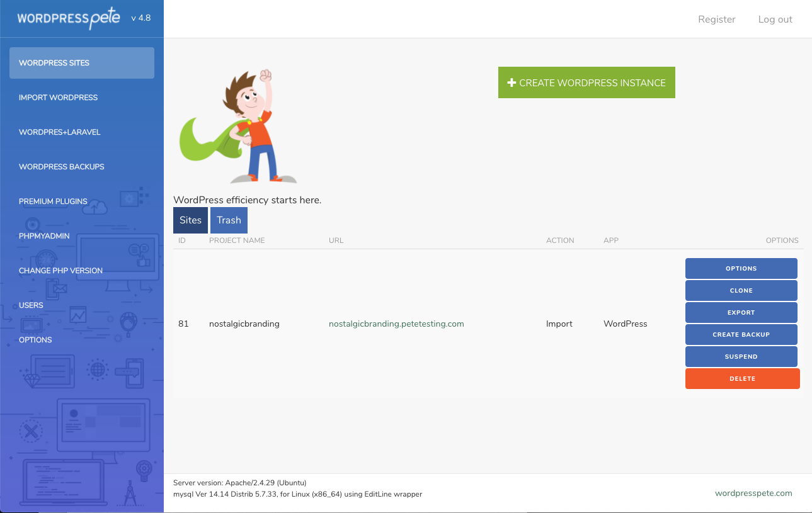Image resolution: width=812 pixels, height=513 pixels.
Task: Click the ID column header
Action: 182,240
